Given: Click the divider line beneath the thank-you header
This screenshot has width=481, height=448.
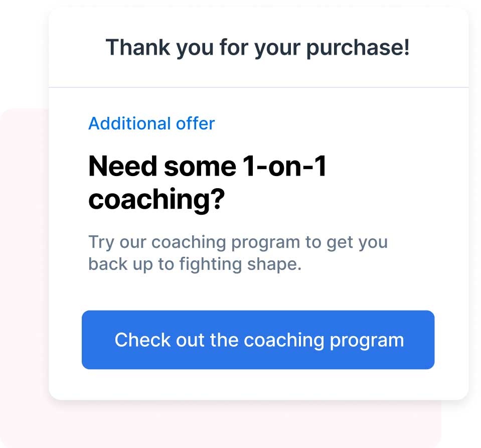Looking at the screenshot, I should 259,87.
